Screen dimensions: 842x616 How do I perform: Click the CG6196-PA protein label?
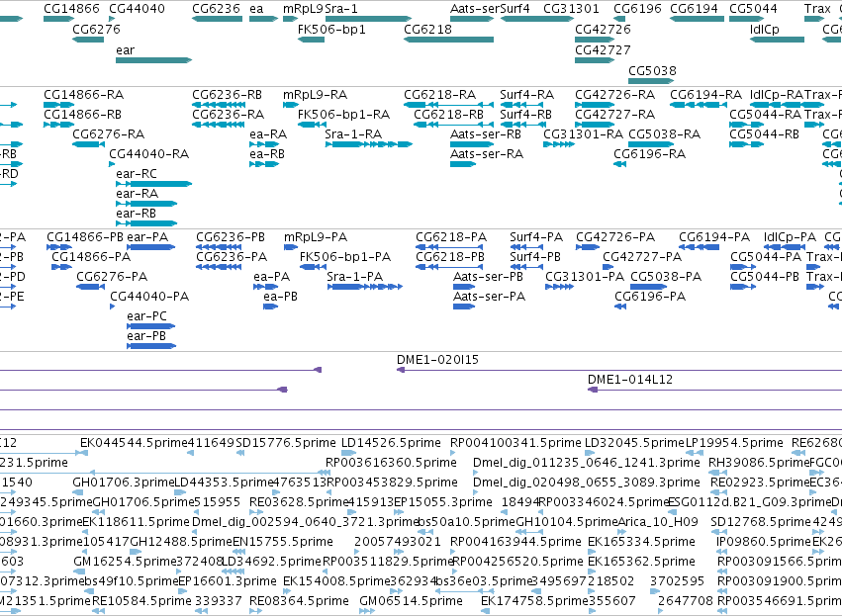pyautogui.click(x=650, y=297)
